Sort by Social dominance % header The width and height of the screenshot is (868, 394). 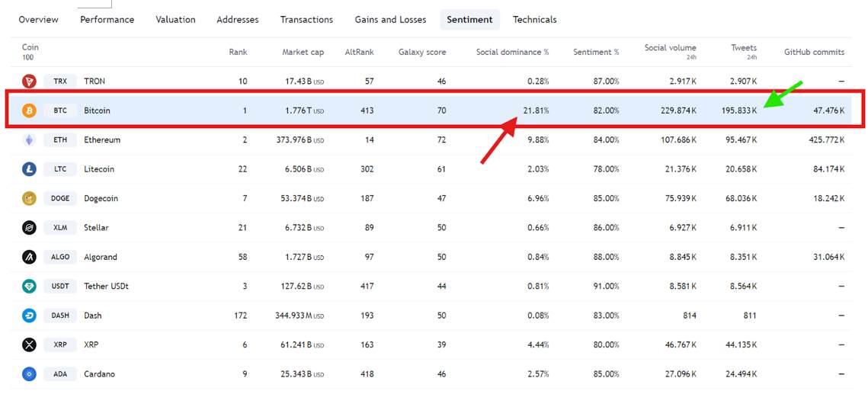[512, 53]
